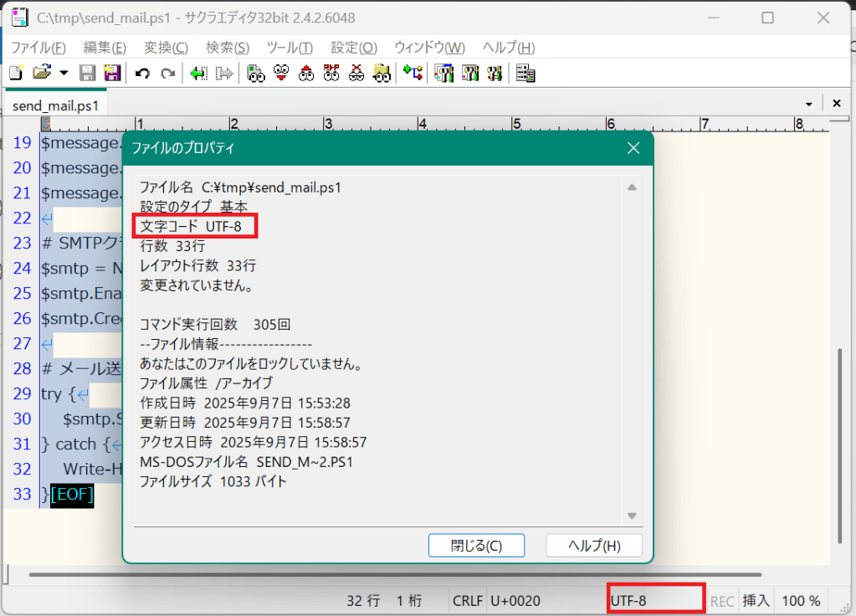Image resolution: width=856 pixels, height=616 pixels.
Task: Click the Save floppy disk icon
Action: [x=87, y=74]
